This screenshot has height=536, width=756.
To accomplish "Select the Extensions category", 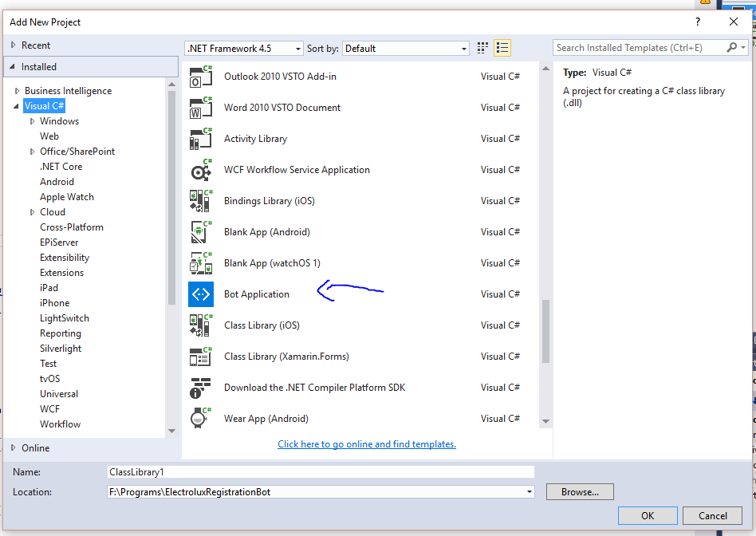I will pyautogui.click(x=61, y=273).
